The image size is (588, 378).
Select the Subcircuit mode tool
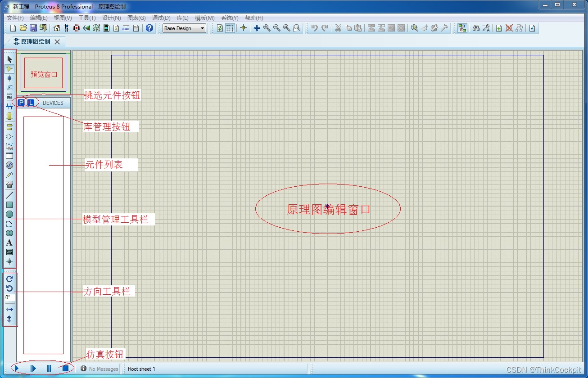coord(9,116)
